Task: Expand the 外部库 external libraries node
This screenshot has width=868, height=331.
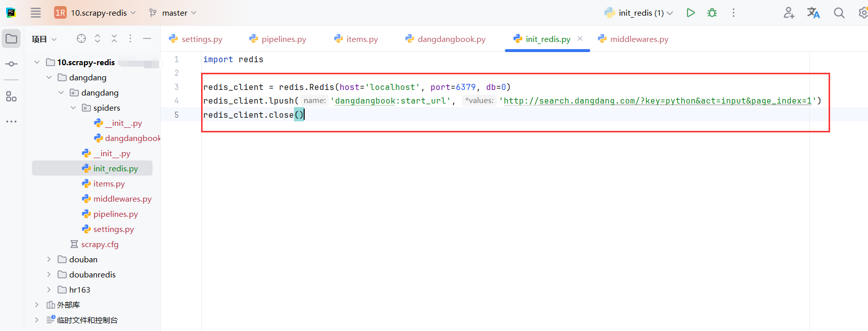Action: [x=37, y=305]
